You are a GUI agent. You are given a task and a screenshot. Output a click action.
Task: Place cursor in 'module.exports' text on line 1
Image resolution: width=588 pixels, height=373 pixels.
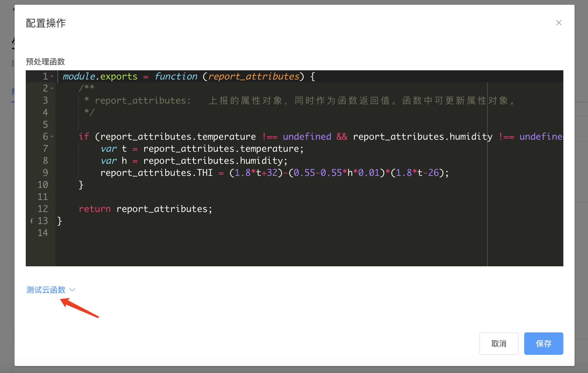coord(100,76)
